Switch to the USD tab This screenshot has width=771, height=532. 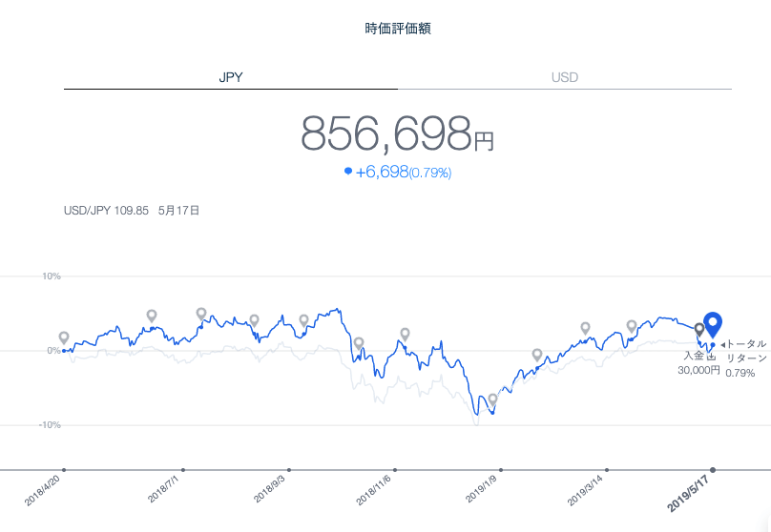click(x=564, y=76)
